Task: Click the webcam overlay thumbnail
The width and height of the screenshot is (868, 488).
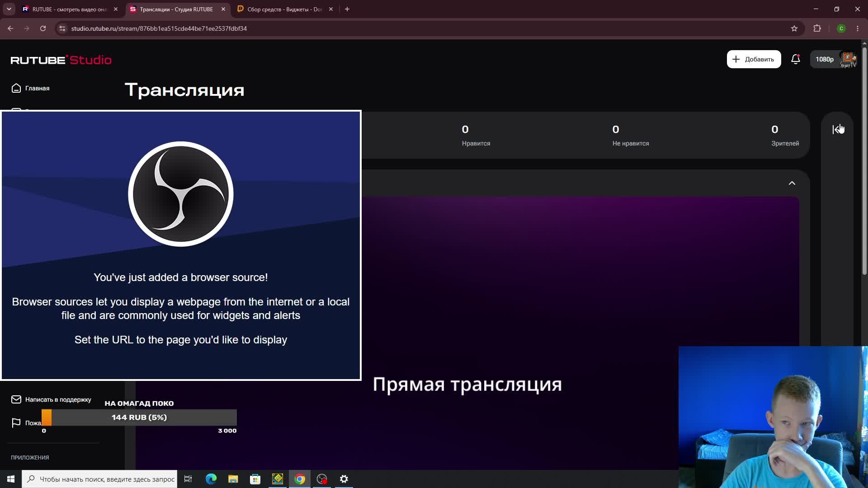Action: click(x=773, y=417)
